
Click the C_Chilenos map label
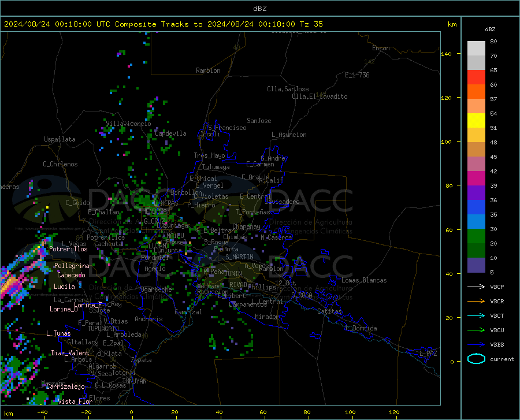pos(60,164)
